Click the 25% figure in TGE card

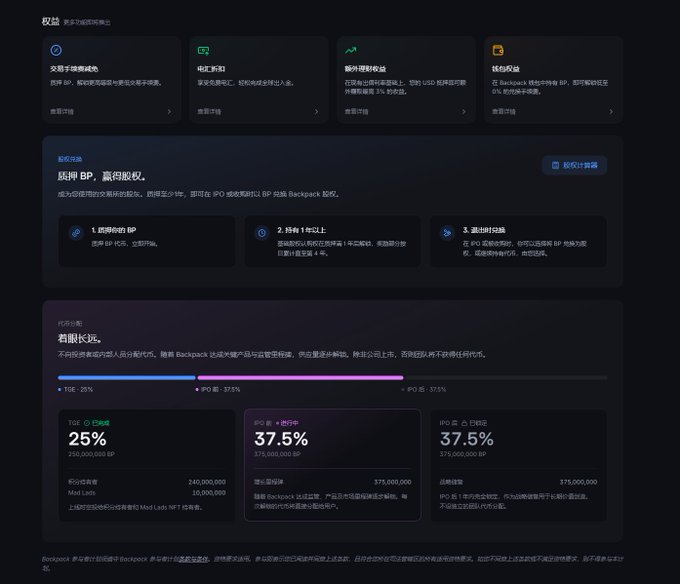coord(87,439)
